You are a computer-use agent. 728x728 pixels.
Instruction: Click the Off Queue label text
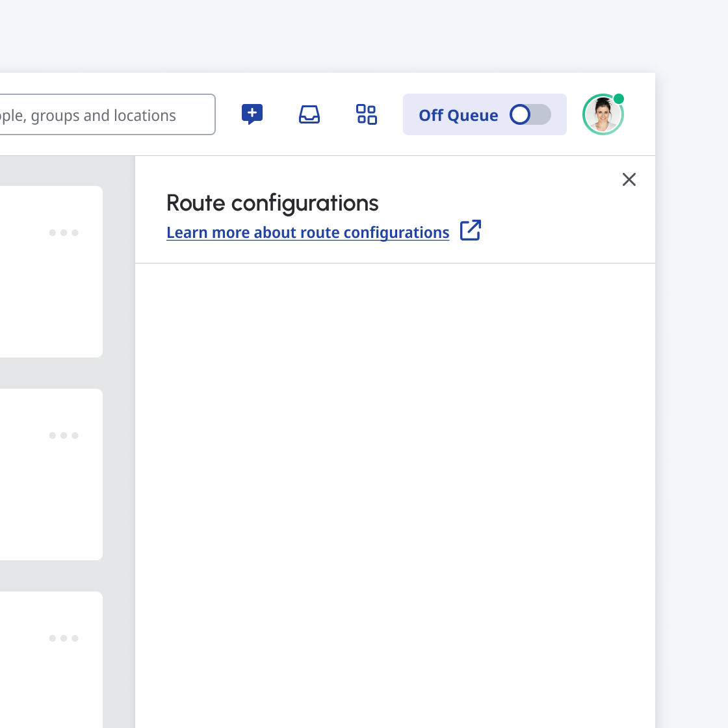coord(458,116)
